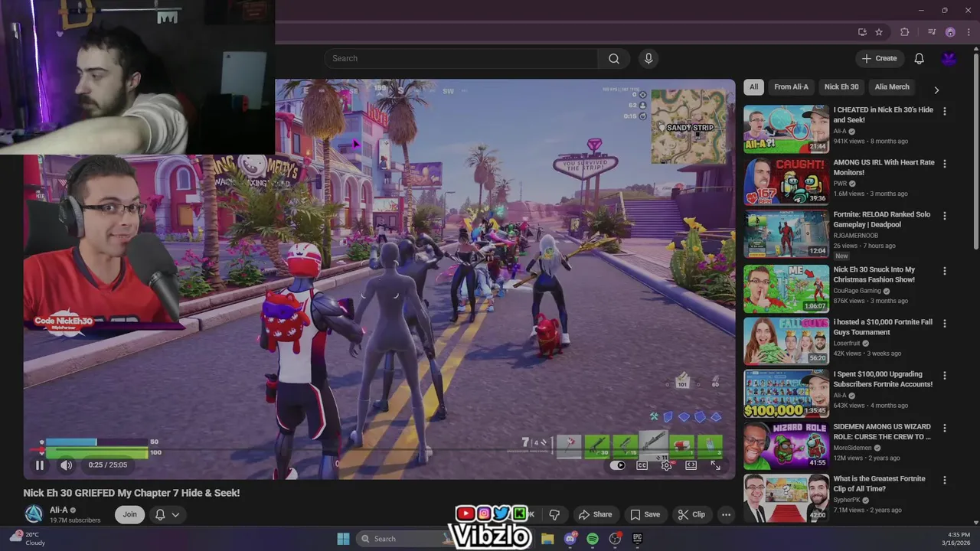Open options menu for Fall Guys Tournament video

(x=944, y=324)
